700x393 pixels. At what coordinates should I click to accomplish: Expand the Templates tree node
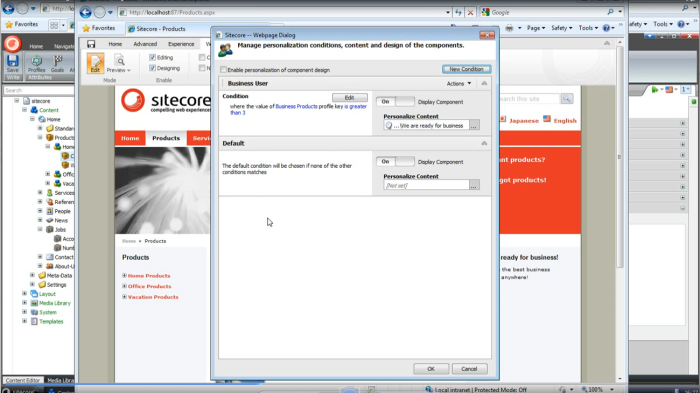pyautogui.click(x=25, y=321)
